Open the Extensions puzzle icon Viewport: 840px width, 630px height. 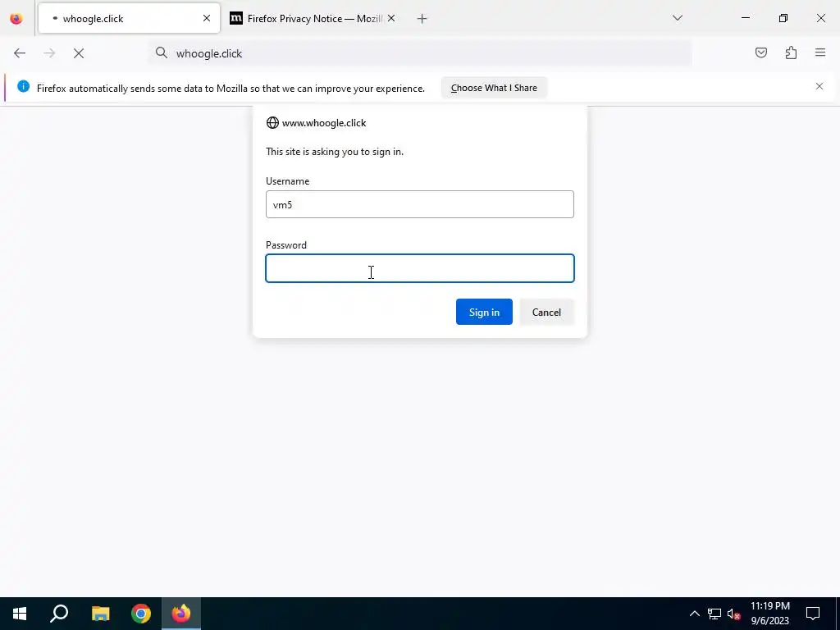pyautogui.click(x=791, y=52)
